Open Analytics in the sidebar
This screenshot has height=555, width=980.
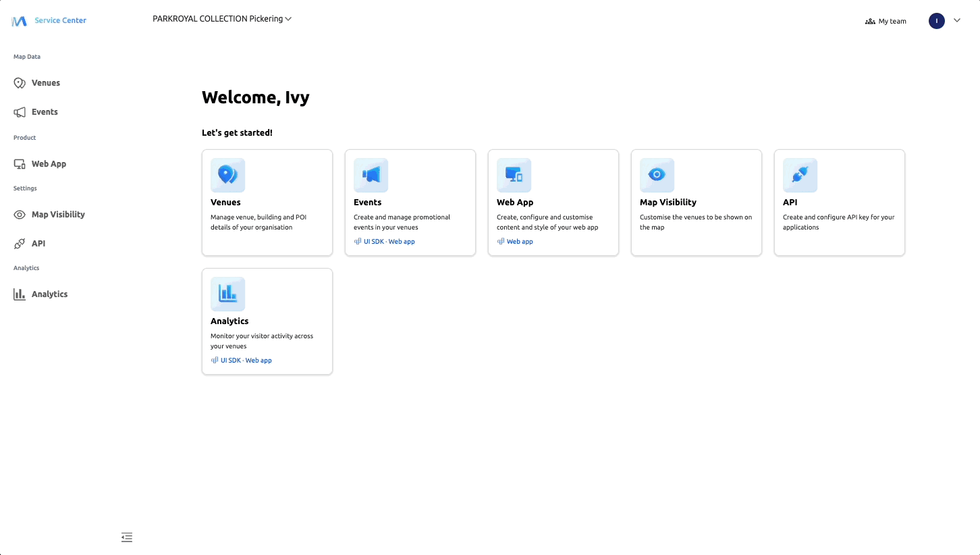tap(49, 294)
